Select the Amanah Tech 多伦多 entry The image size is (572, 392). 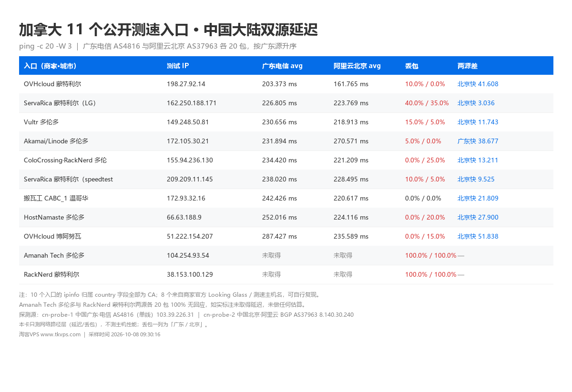click(54, 255)
